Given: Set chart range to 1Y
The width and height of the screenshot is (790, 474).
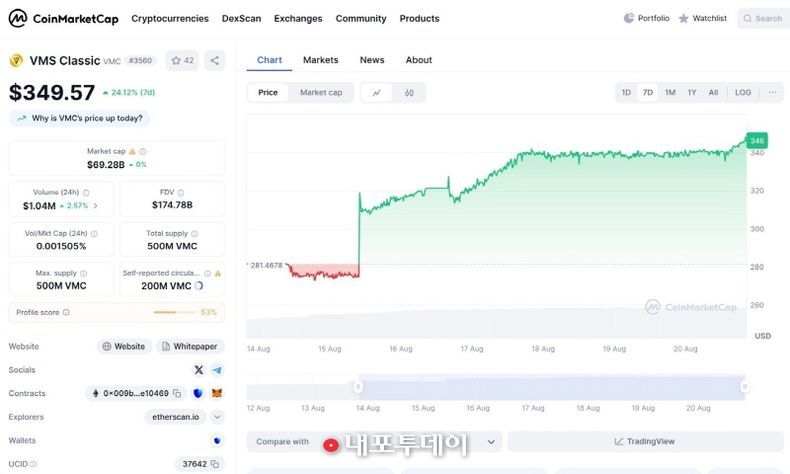Looking at the screenshot, I should 692,93.
